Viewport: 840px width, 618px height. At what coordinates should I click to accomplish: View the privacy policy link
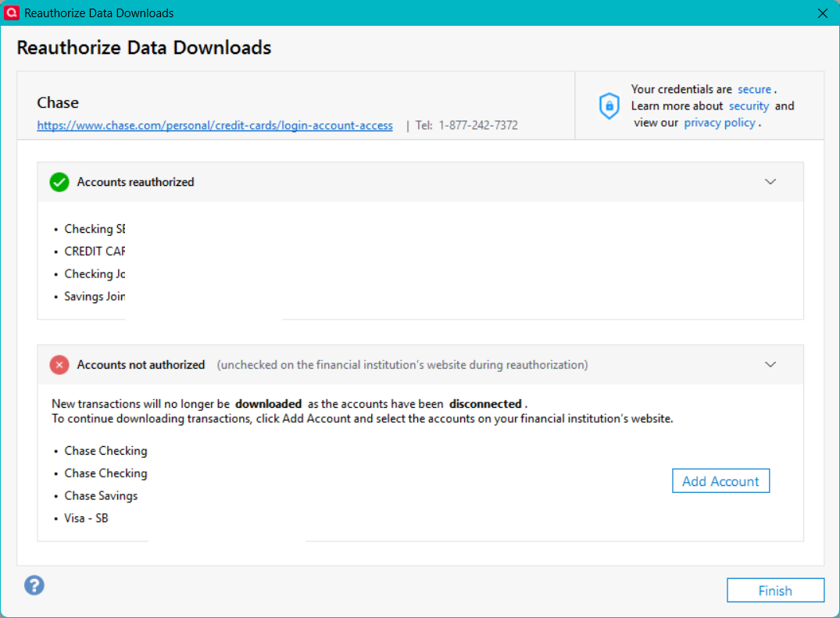pos(720,123)
